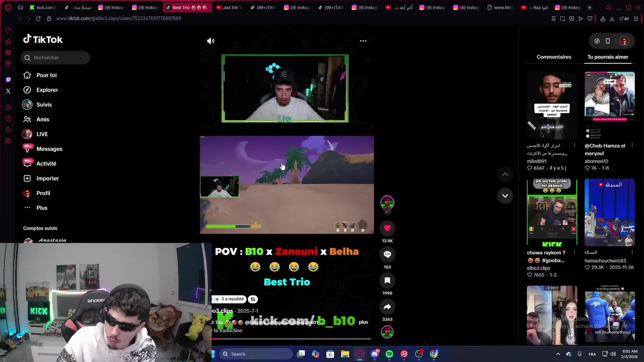Click the abonne612 username link
This screenshot has width=644, height=362.
click(x=596, y=161)
